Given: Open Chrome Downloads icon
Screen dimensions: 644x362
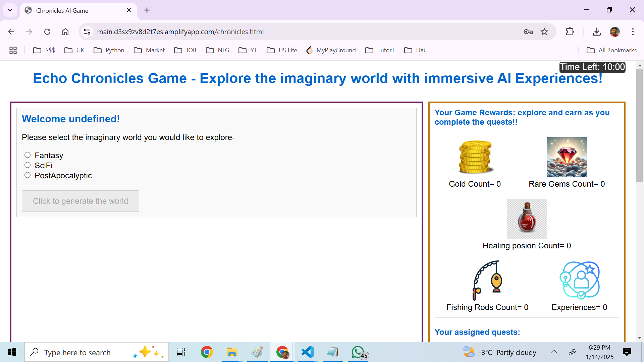Looking at the screenshot, I should (x=596, y=32).
